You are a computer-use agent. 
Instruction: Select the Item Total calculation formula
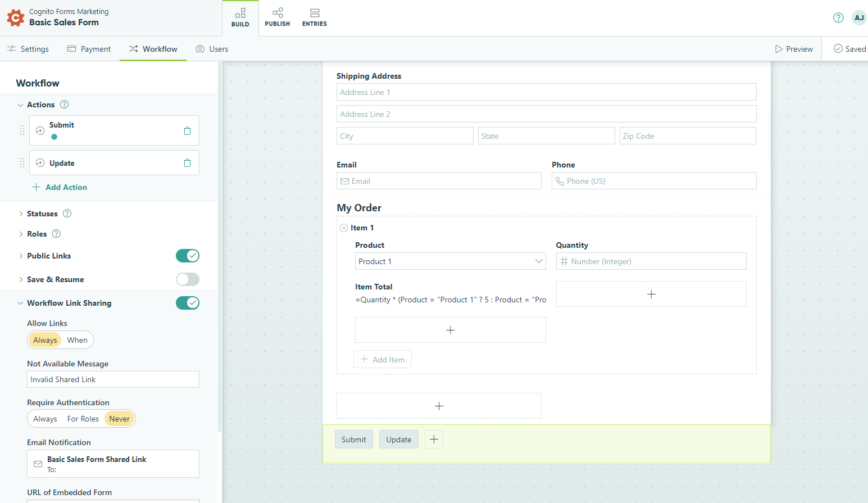tap(451, 300)
